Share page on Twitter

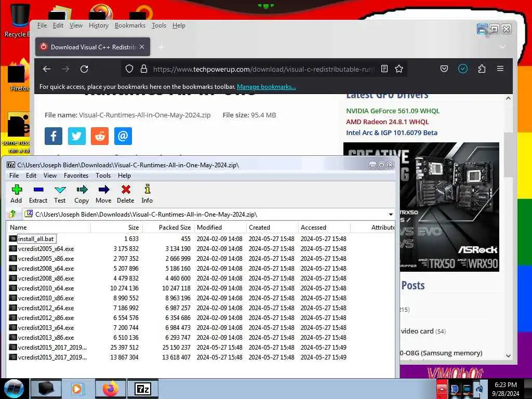(x=77, y=136)
